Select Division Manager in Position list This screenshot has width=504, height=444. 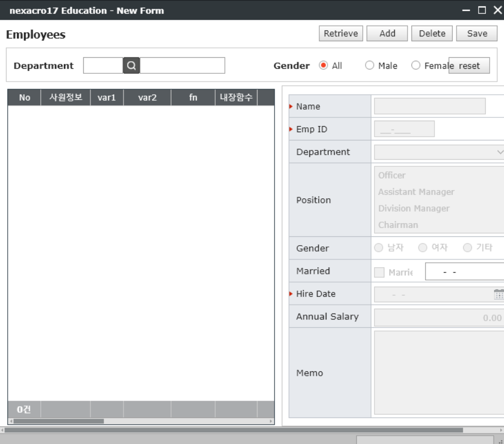coord(439,208)
